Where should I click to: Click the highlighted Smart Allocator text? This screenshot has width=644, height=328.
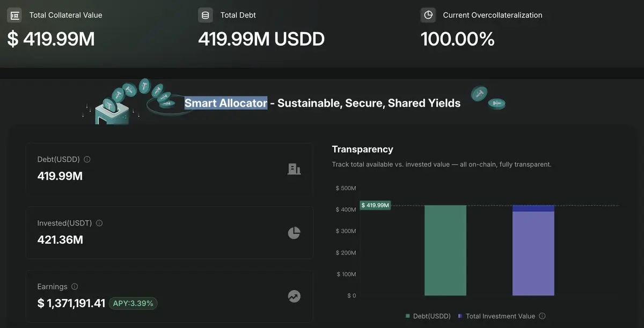tap(226, 103)
